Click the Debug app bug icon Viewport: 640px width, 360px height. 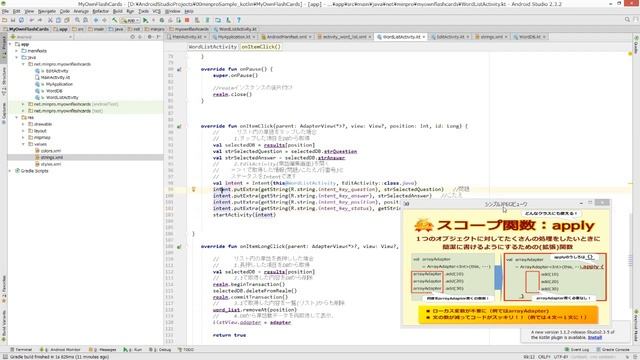162,20
